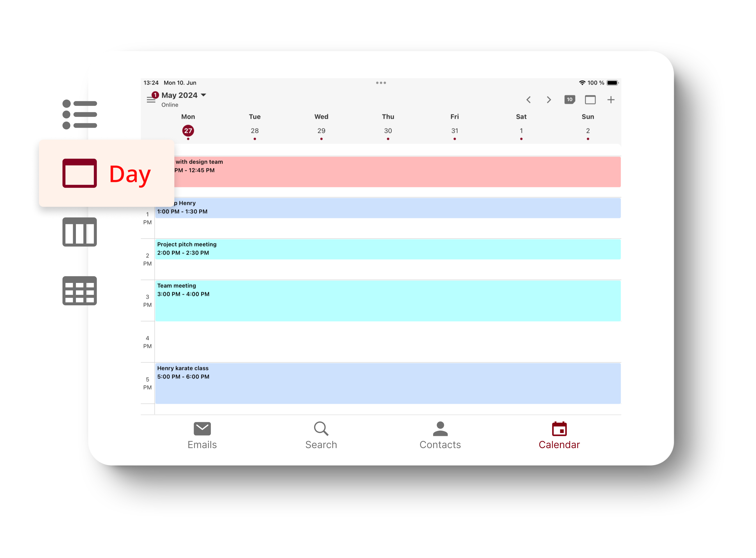Select the Team meeting 3:00 PM block
Screen dimensions: 756x558
(388, 299)
